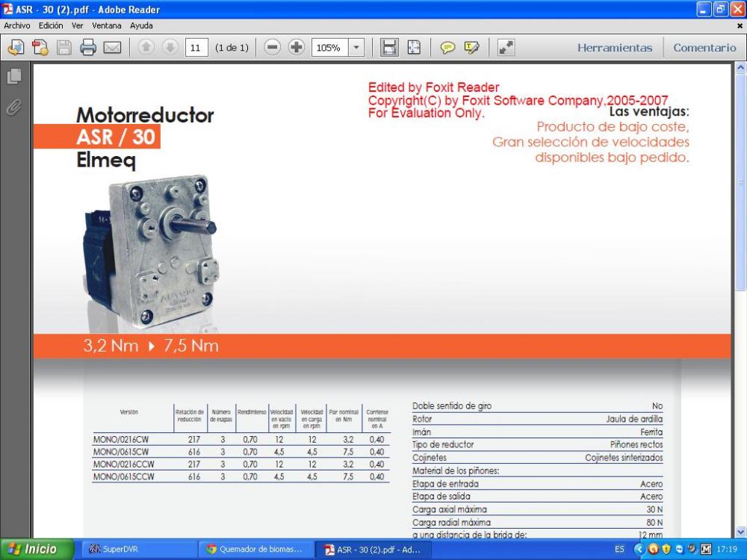Viewport: 747px width, 560px height.
Task: Enable scrolling fit-width mode icon
Action: [x=389, y=47]
